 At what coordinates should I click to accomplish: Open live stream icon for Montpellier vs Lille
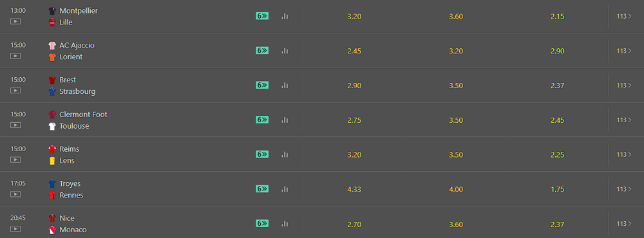pyautogui.click(x=15, y=21)
